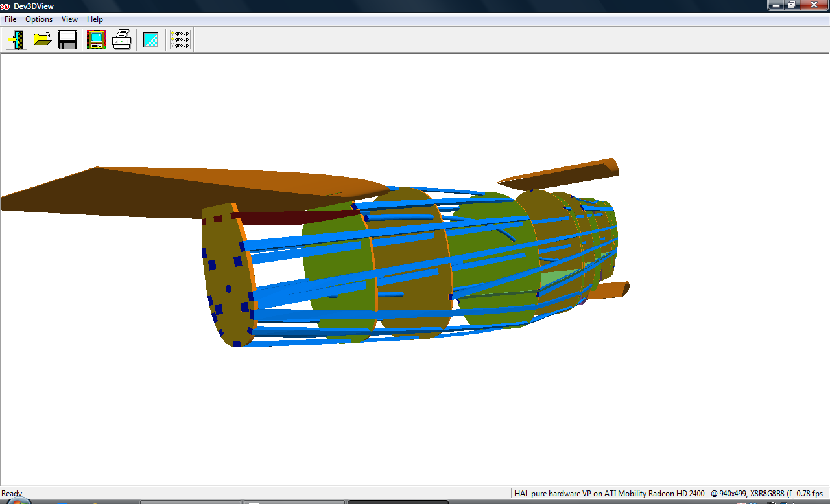Screen dimensions: 830x504
Task: Restore down the Dev3DView window
Action: tap(792, 5)
